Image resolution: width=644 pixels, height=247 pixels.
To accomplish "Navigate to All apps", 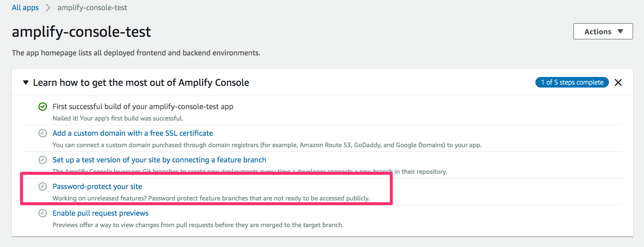I will [x=25, y=7].
